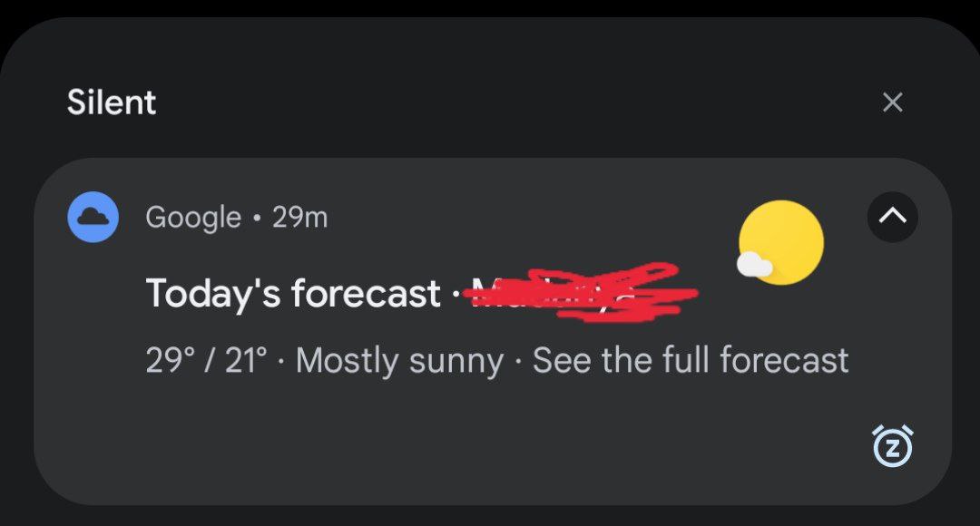Tap the Google app name label
Screen dimensions: 980x526
click(193, 218)
